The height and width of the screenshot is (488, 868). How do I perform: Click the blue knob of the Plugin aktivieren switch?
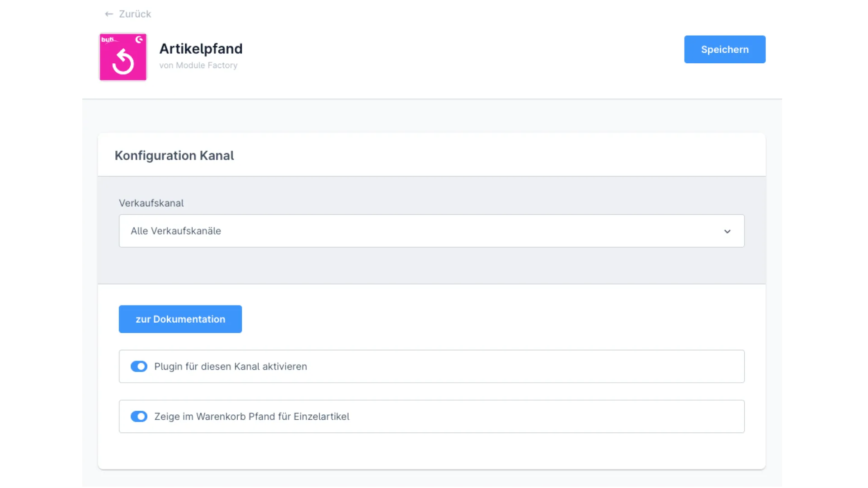click(142, 366)
